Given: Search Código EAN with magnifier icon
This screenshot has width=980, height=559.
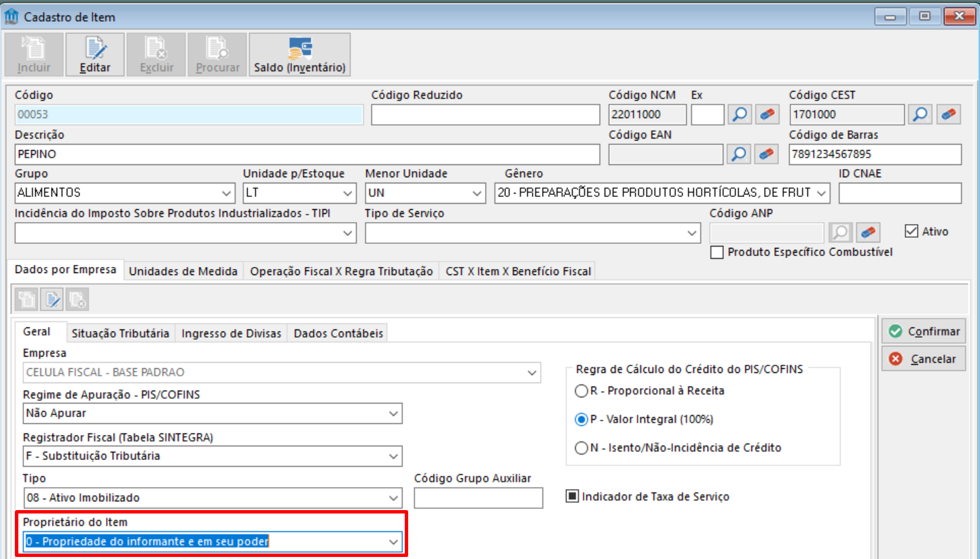Looking at the screenshot, I should coord(740,154).
